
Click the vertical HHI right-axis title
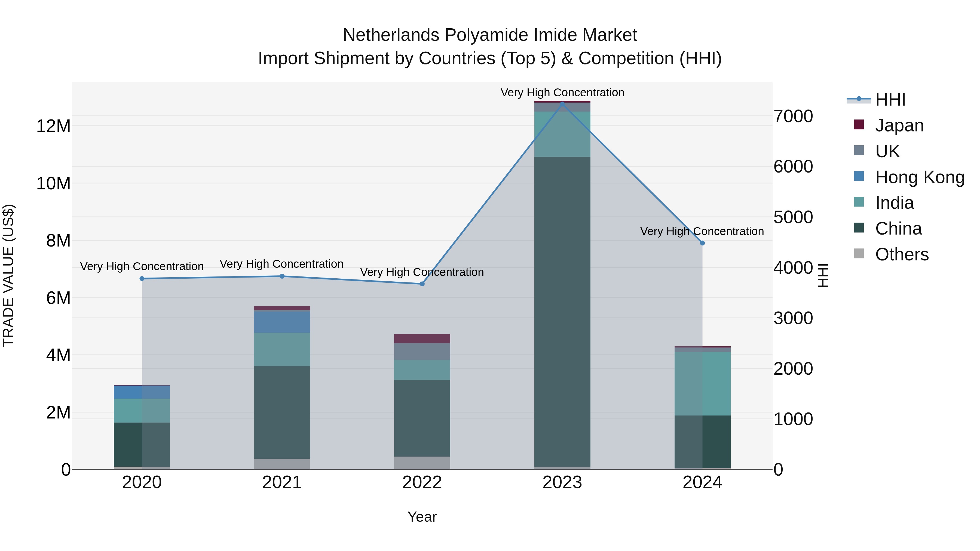click(x=823, y=276)
